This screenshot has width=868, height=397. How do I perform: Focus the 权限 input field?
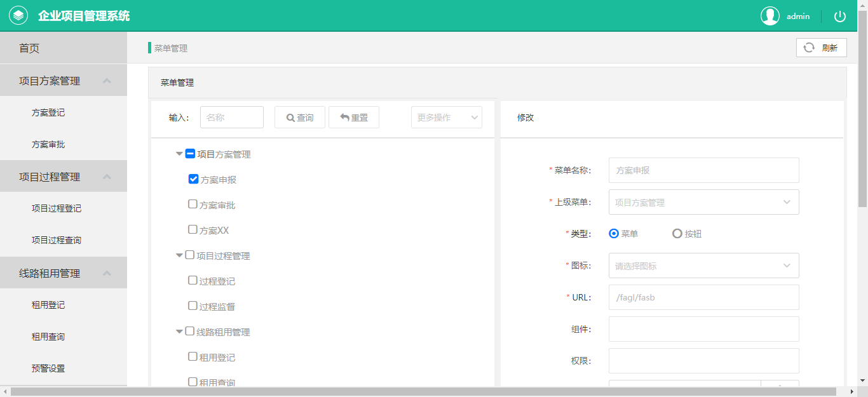704,361
